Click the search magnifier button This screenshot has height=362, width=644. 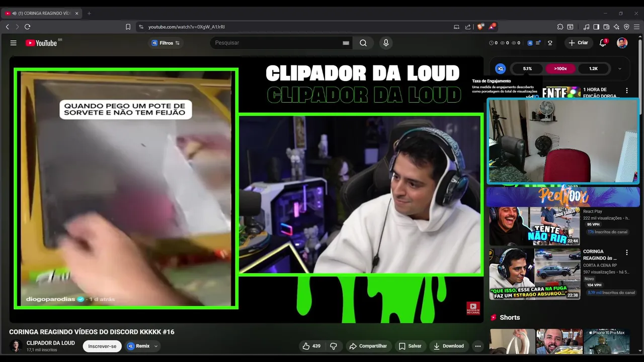[x=363, y=43]
